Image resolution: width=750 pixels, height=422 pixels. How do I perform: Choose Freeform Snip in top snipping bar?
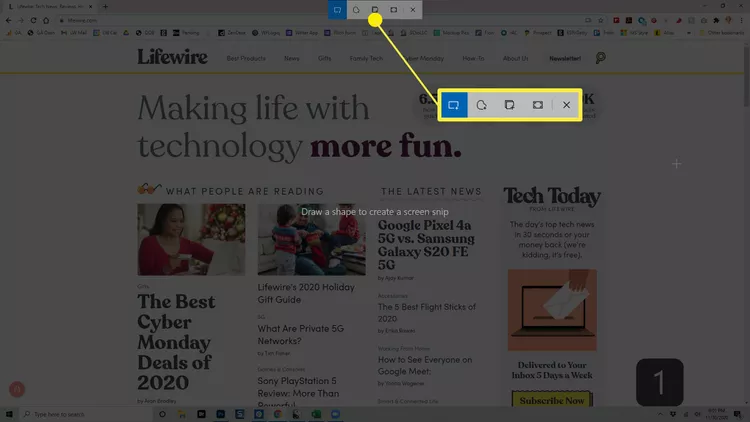pyautogui.click(x=356, y=10)
